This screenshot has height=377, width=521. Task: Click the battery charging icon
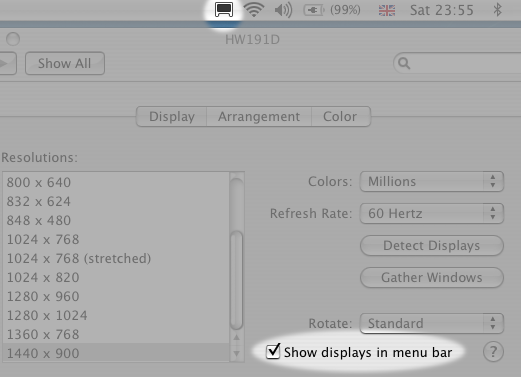(x=314, y=10)
